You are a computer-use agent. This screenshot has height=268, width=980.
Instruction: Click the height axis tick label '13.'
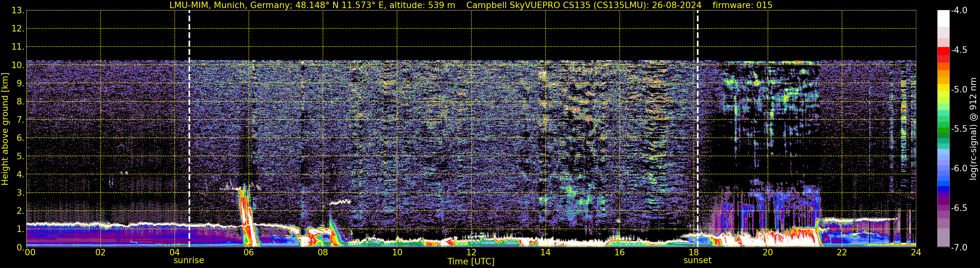click(x=18, y=11)
